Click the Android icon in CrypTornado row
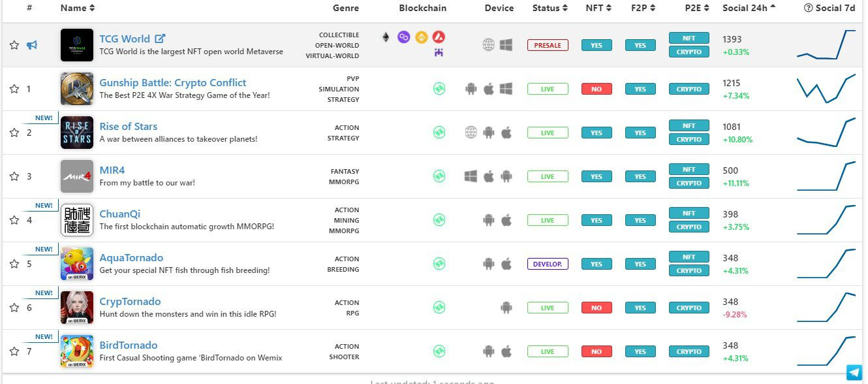The width and height of the screenshot is (868, 384). point(506,308)
